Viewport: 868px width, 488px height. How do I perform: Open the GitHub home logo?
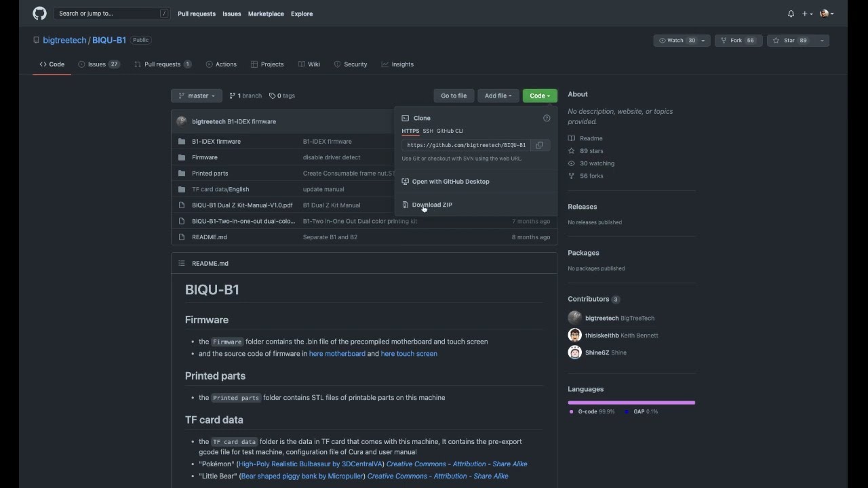coord(39,14)
